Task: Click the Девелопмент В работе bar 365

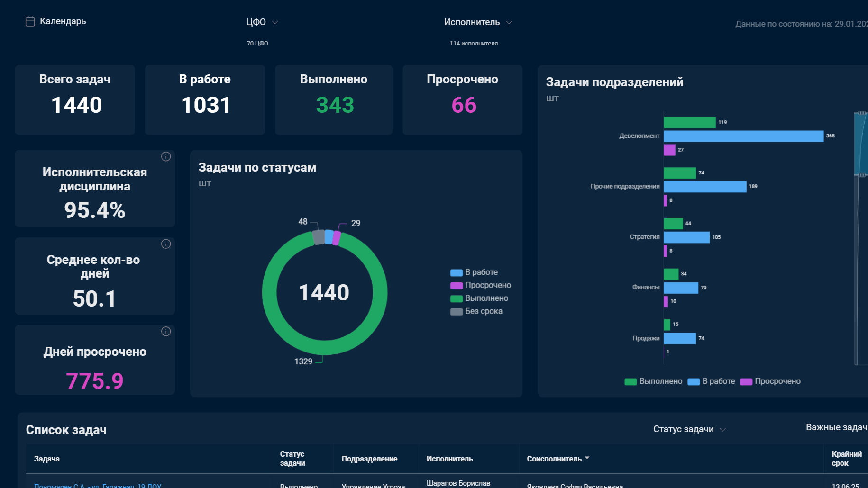Action: click(x=743, y=136)
